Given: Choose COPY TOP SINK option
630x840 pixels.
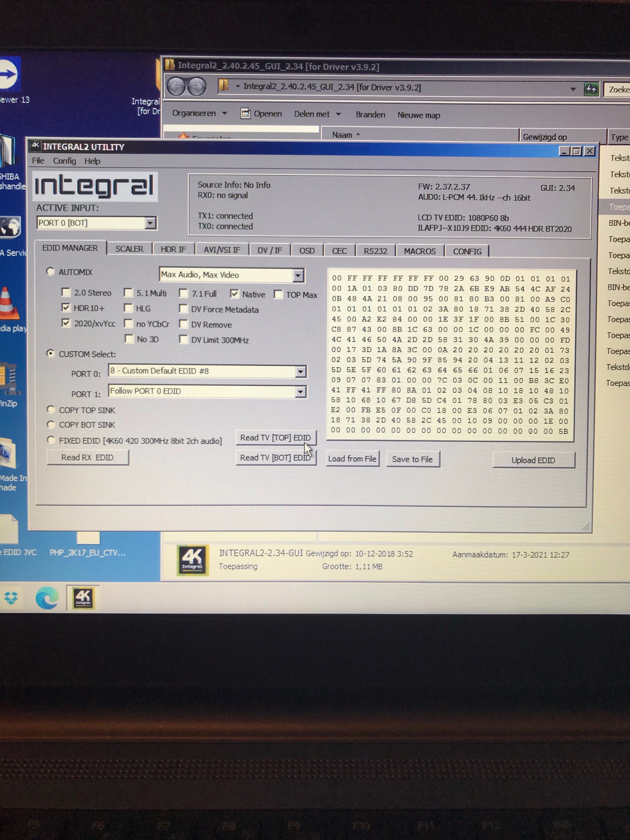Looking at the screenshot, I should tap(50, 409).
